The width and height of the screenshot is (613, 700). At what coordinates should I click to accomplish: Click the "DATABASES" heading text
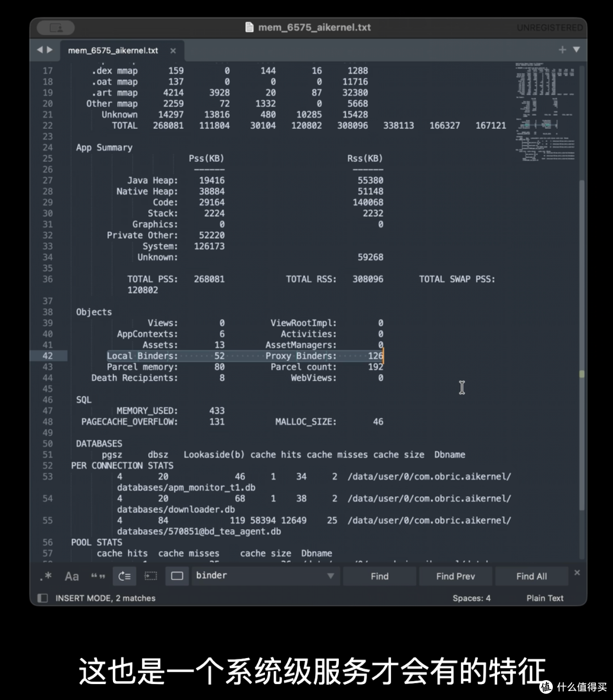click(99, 444)
